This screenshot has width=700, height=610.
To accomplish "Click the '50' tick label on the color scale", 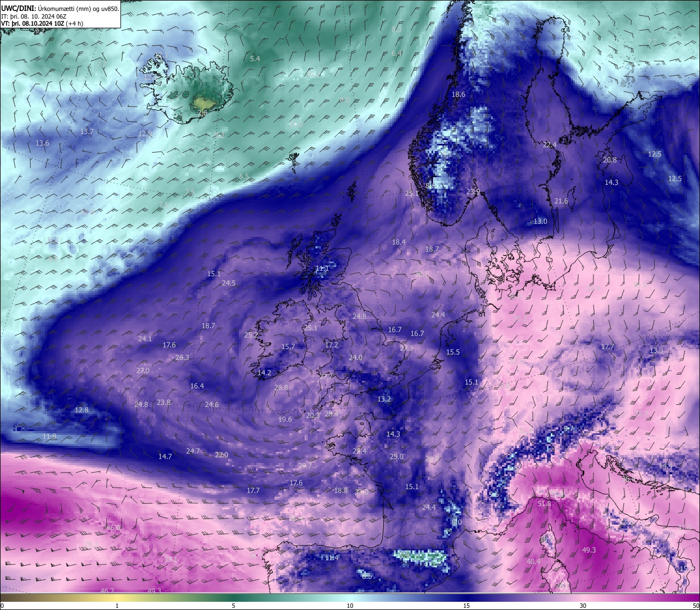I will [x=696, y=606].
